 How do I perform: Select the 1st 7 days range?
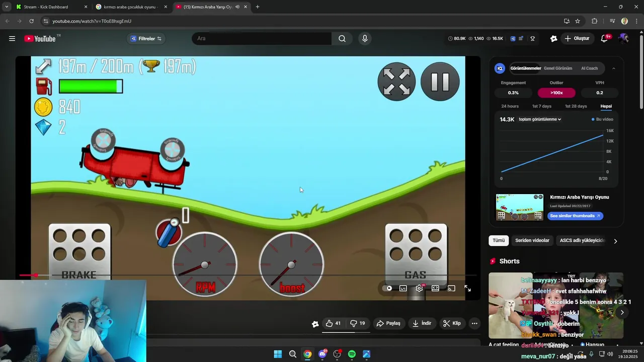pyautogui.click(x=542, y=106)
